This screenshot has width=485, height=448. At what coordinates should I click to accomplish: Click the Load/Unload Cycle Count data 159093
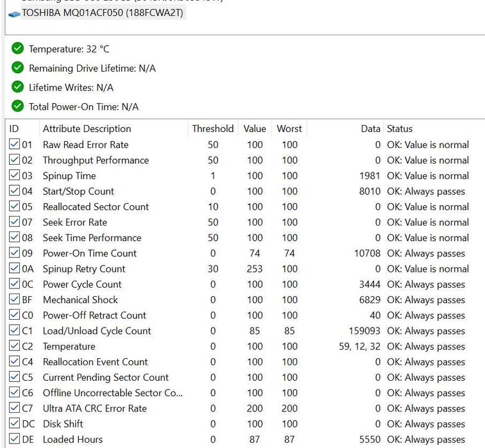click(364, 331)
